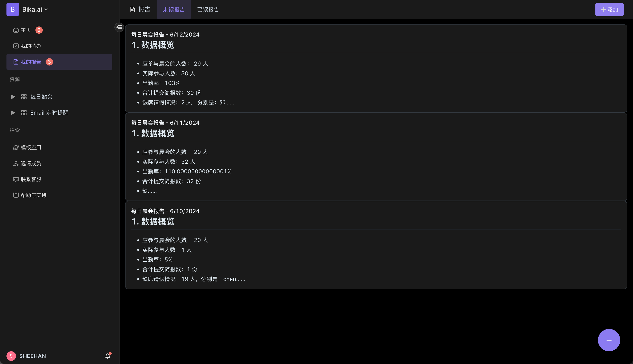Open the 每日晨会报告 6/12/2024 card
633x364 pixels.
tap(376, 68)
